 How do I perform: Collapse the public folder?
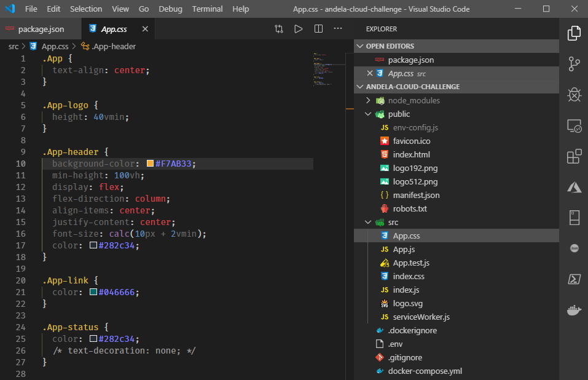point(457,114)
